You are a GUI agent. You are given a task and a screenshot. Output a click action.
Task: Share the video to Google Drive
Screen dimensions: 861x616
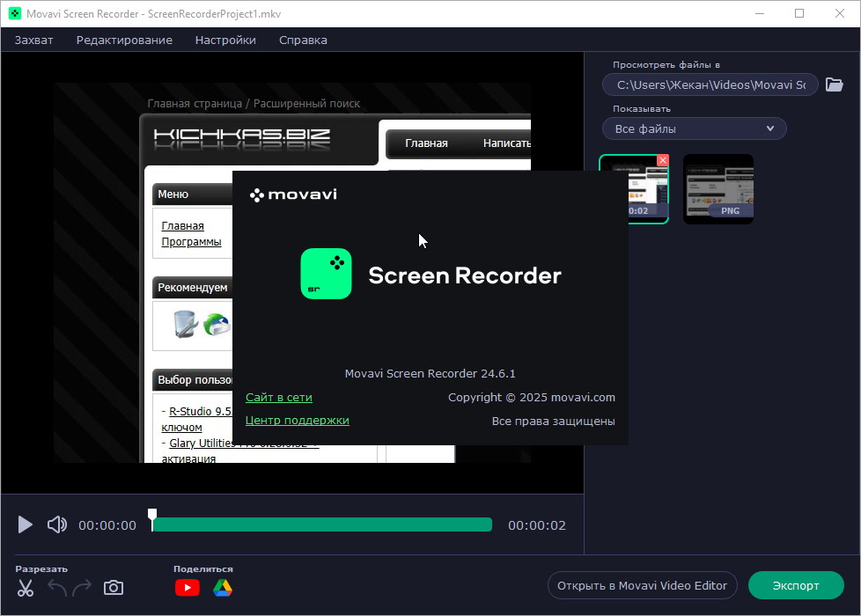[223, 588]
